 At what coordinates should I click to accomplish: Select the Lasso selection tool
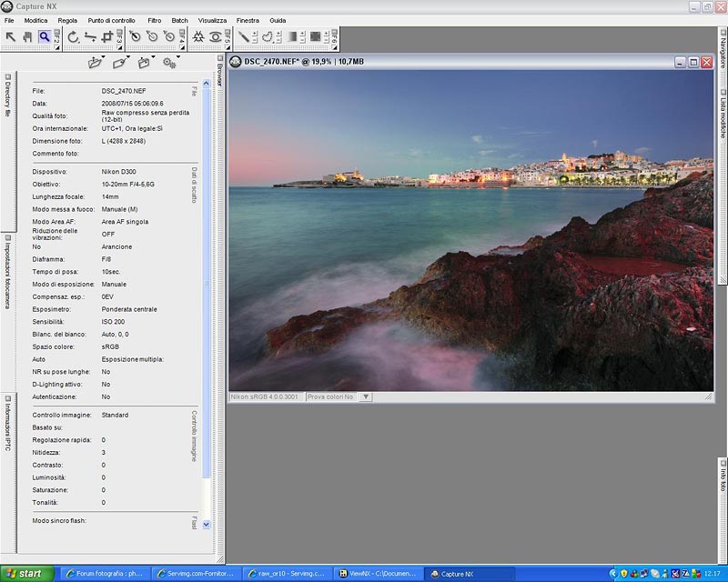pyautogui.click(x=268, y=37)
